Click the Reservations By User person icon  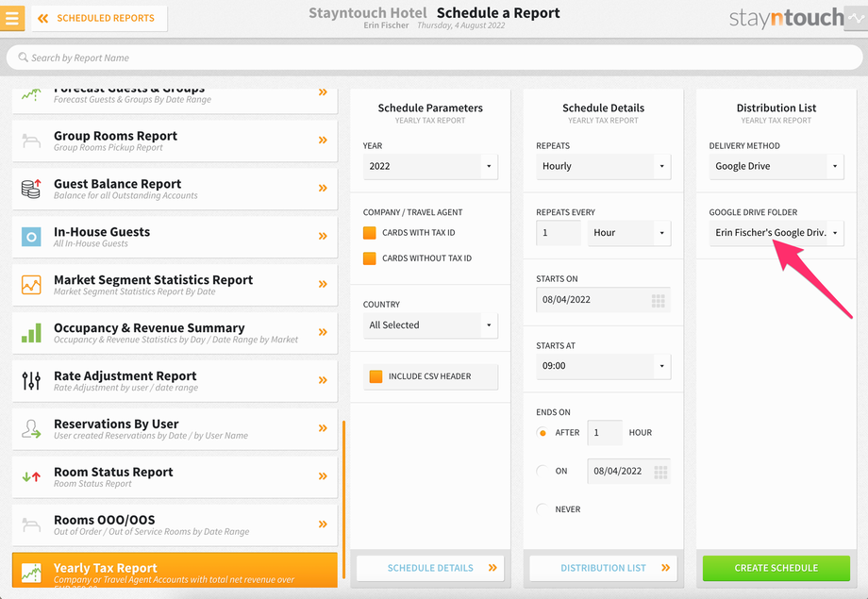[31, 429]
